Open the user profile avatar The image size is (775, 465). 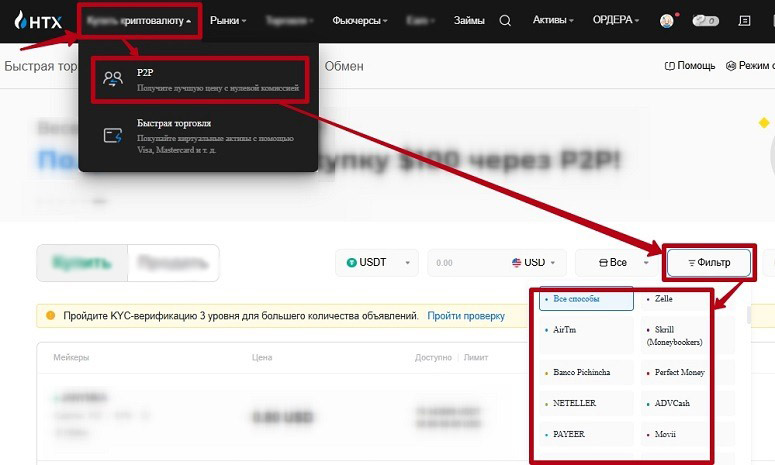[667, 20]
